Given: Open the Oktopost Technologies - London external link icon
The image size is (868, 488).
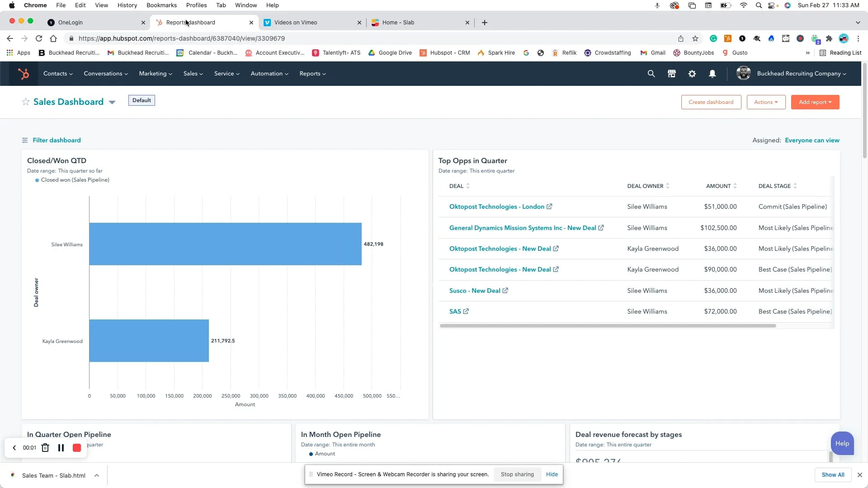Looking at the screenshot, I should coord(549,206).
